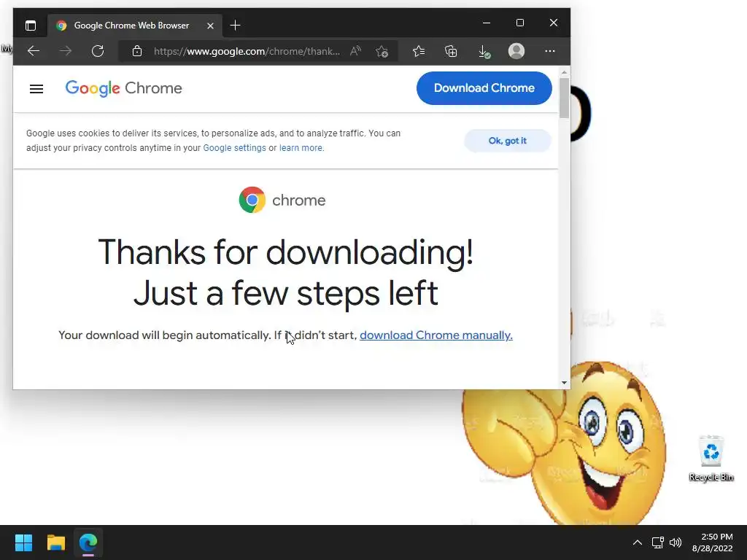Show hidden system tray icons

click(637, 542)
